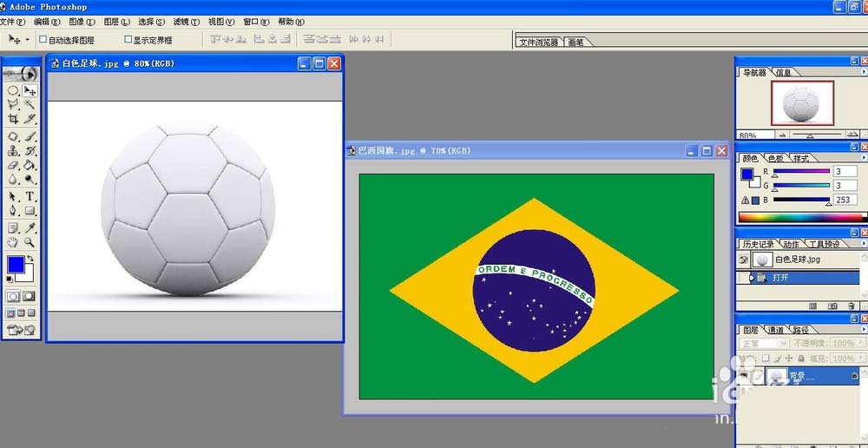Create new snapshot camera icon in History
The height and width of the screenshot is (448, 868).
click(832, 306)
